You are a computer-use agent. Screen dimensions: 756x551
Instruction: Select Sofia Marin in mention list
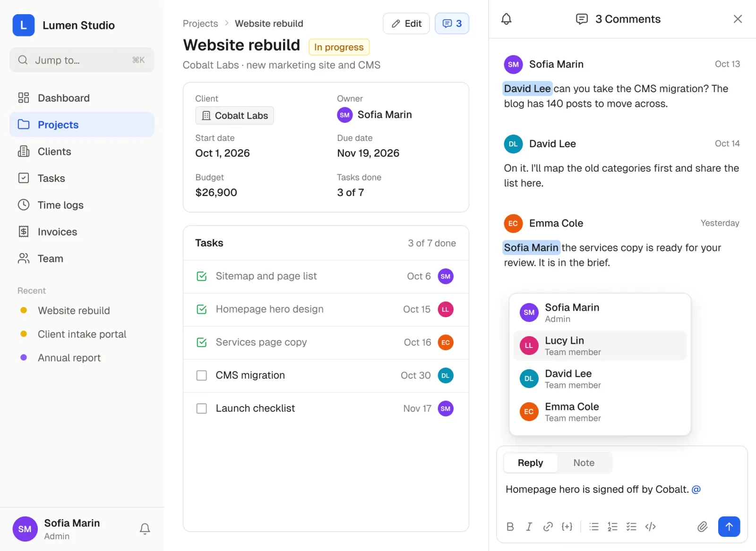(600, 313)
